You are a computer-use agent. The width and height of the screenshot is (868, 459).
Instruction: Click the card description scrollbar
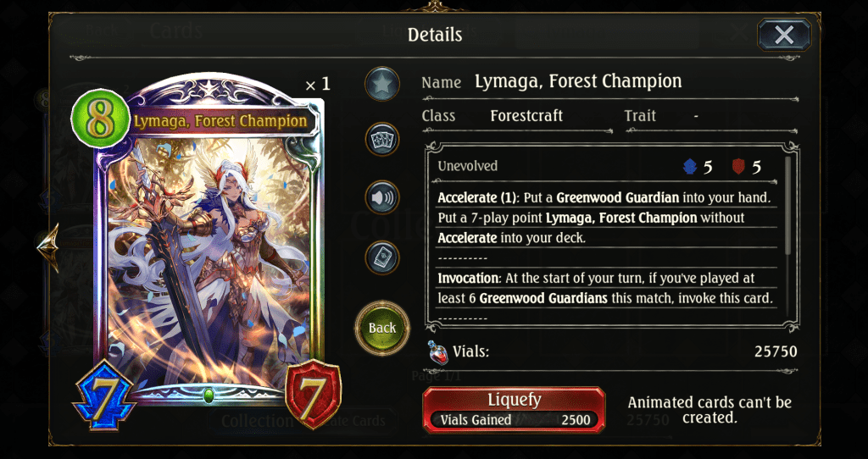[788, 207]
